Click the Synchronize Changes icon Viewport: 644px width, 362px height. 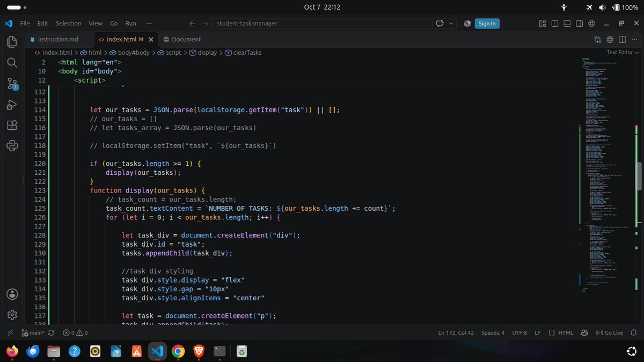[51, 333]
